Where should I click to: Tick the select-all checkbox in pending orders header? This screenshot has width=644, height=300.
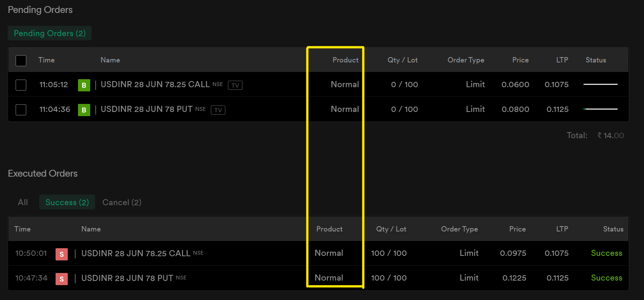21,61
